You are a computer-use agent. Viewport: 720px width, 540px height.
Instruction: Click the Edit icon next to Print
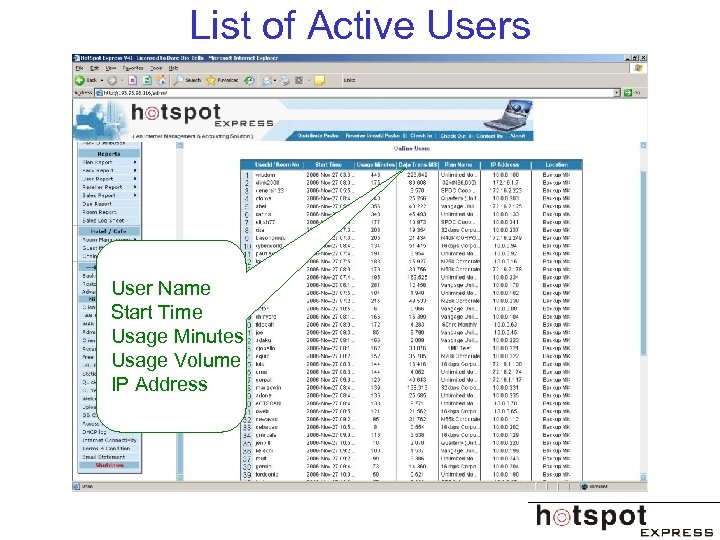tap(299, 80)
